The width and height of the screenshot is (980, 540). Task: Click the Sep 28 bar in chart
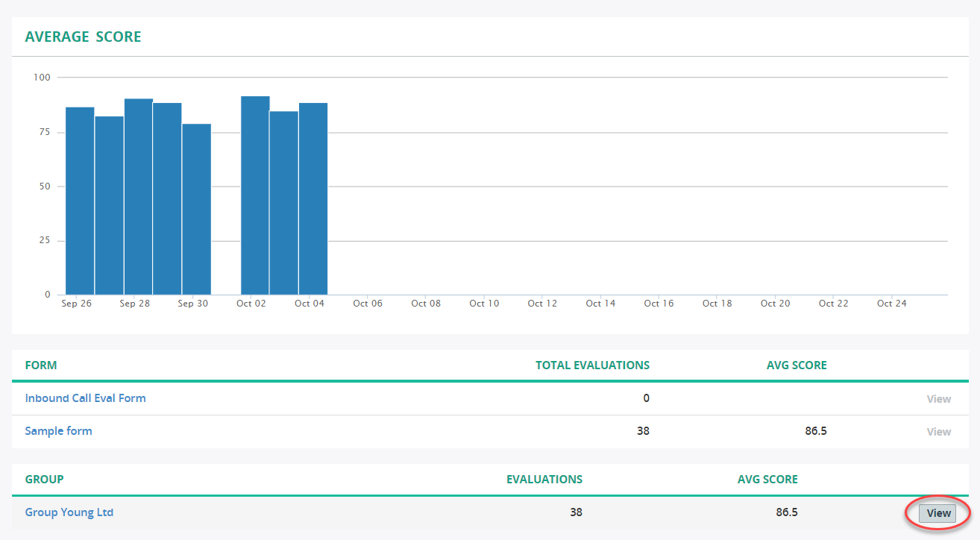pos(138,197)
